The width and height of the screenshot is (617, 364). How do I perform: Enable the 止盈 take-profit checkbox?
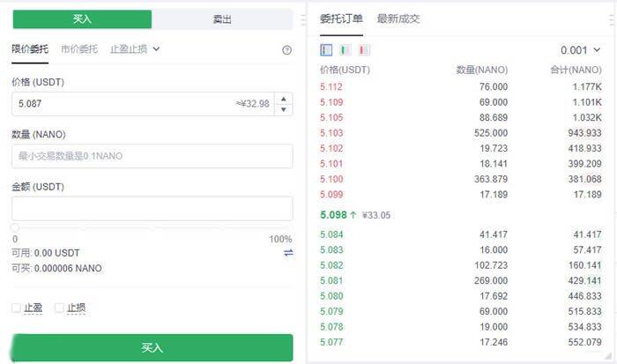coord(17,308)
